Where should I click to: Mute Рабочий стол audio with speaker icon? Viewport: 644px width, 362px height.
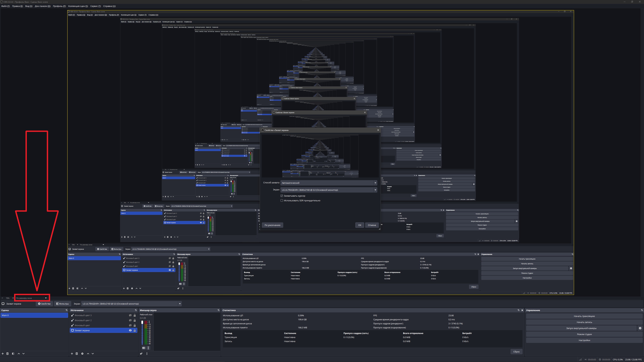tap(144, 348)
